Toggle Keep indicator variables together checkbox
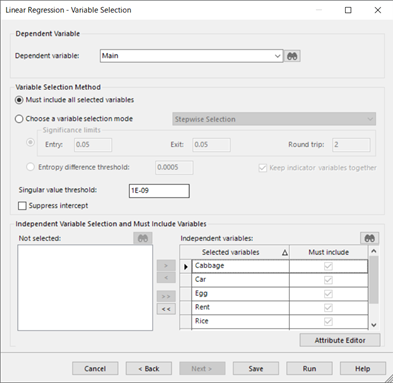The image size is (393, 383). 263,168
